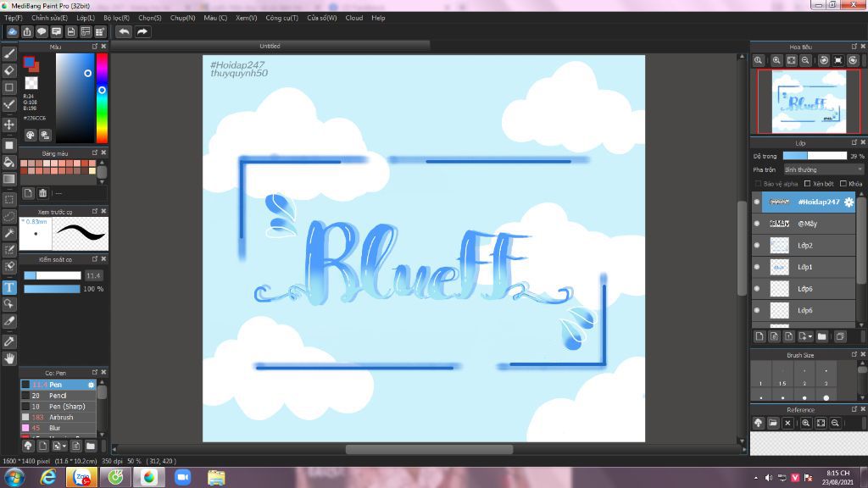Zoom out on the navigator panel
The image size is (868, 488).
point(805,60)
